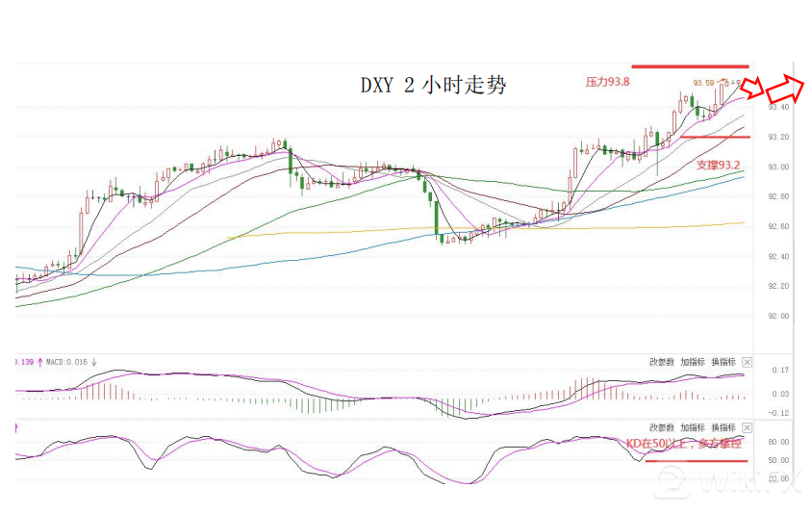Viewport: 812px width, 514px height.
Task: Click the right-pointing red outlined arrow
Action: point(792,90)
